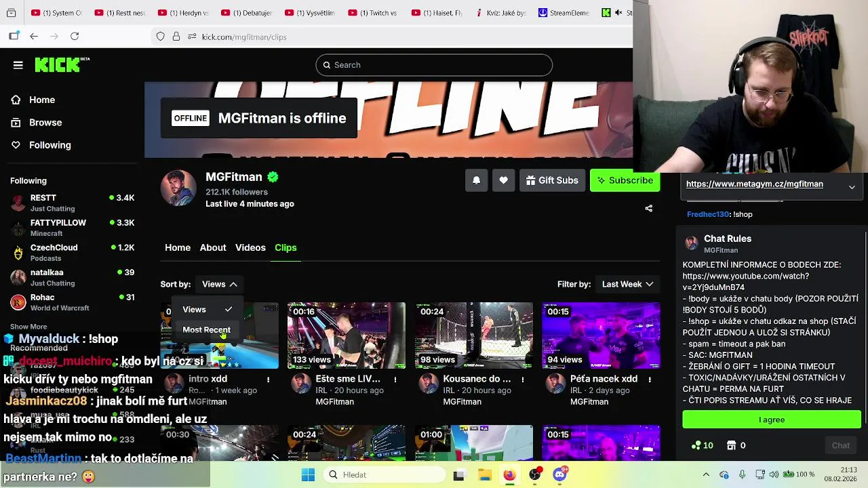This screenshot has height=488, width=868.
Task: Accept chat rules with I agree
Action: tap(772, 420)
